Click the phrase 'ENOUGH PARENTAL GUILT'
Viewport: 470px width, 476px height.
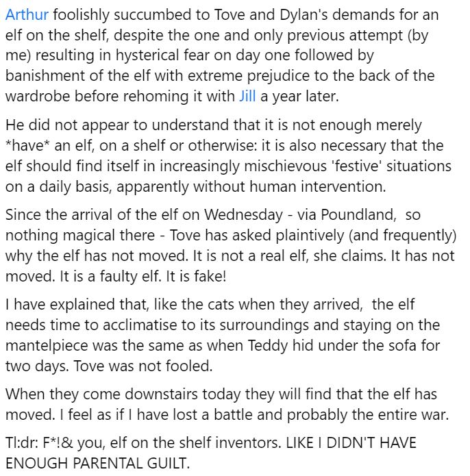tap(96, 464)
